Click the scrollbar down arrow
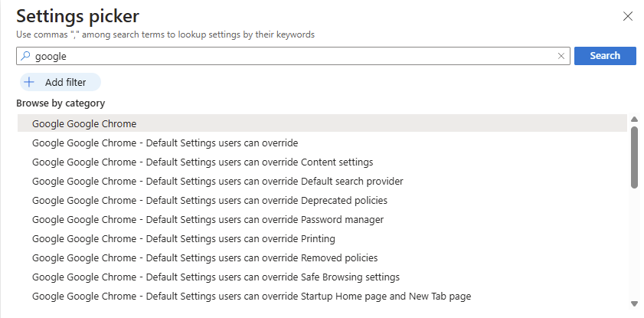Image resolution: width=644 pixels, height=318 pixels. 634,303
